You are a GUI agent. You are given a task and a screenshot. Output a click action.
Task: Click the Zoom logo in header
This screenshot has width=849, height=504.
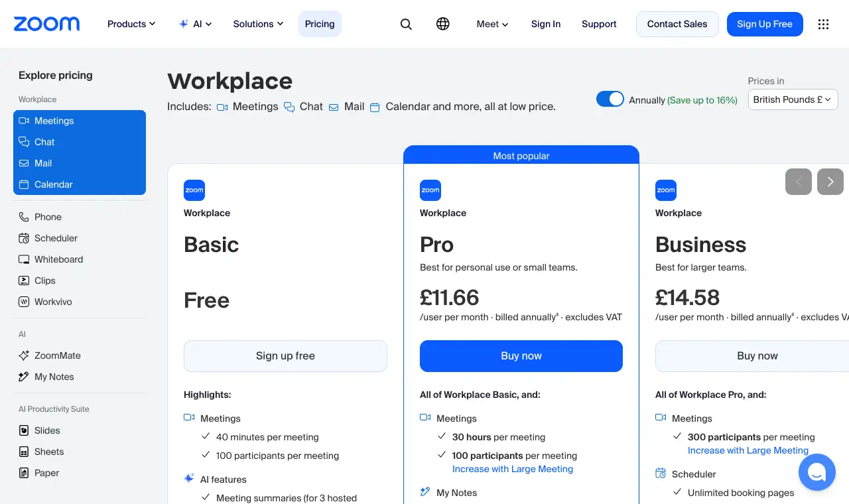click(46, 24)
